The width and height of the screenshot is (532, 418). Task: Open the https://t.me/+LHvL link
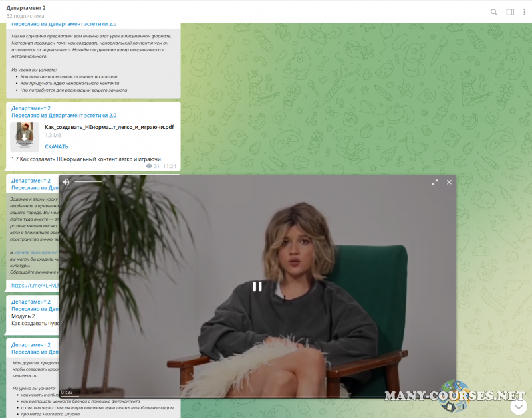click(35, 286)
